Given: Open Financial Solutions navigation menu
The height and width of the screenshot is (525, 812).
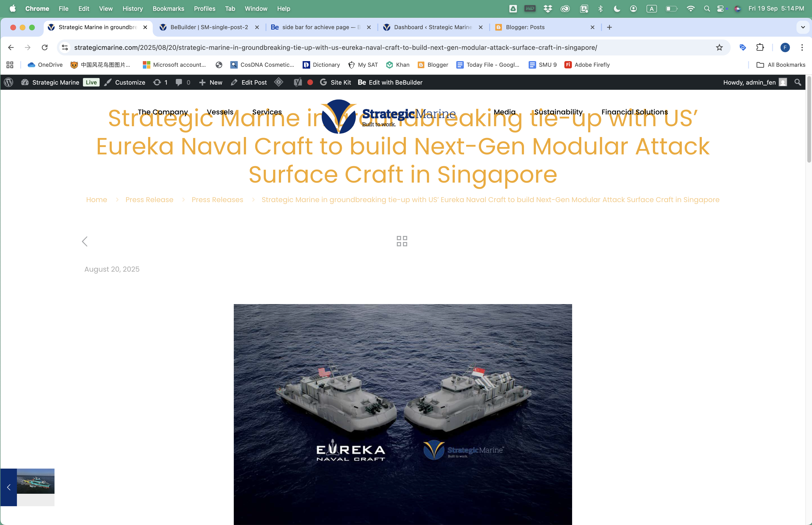Looking at the screenshot, I should point(634,112).
